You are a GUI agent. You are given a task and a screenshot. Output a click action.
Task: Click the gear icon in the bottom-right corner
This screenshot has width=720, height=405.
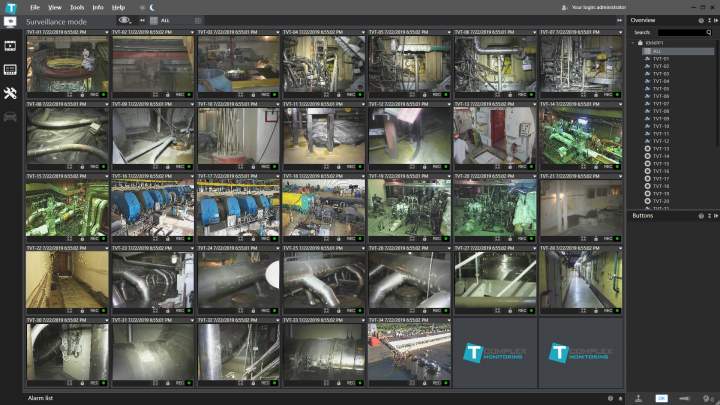click(706, 398)
